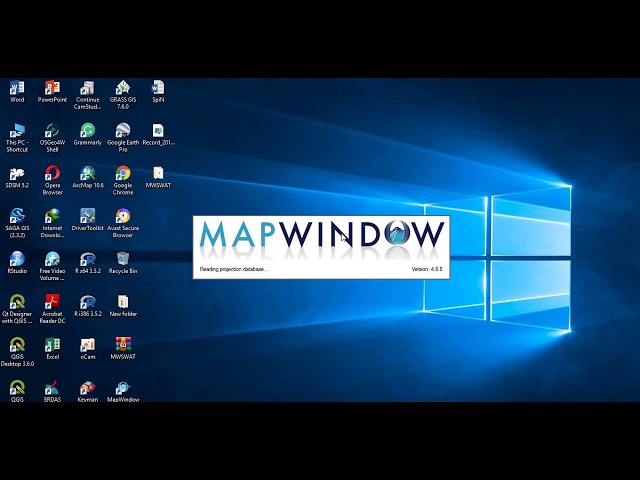Click the RStudio shortcut
The height and width of the screenshot is (480, 640).
click(17, 263)
